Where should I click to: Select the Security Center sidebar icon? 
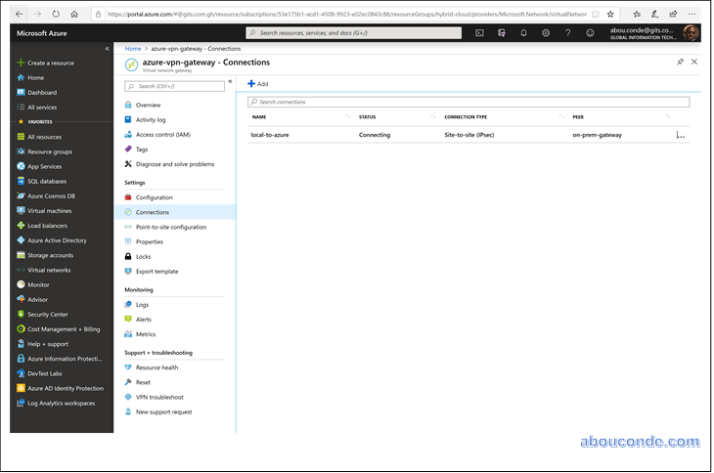[x=20, y=314]
